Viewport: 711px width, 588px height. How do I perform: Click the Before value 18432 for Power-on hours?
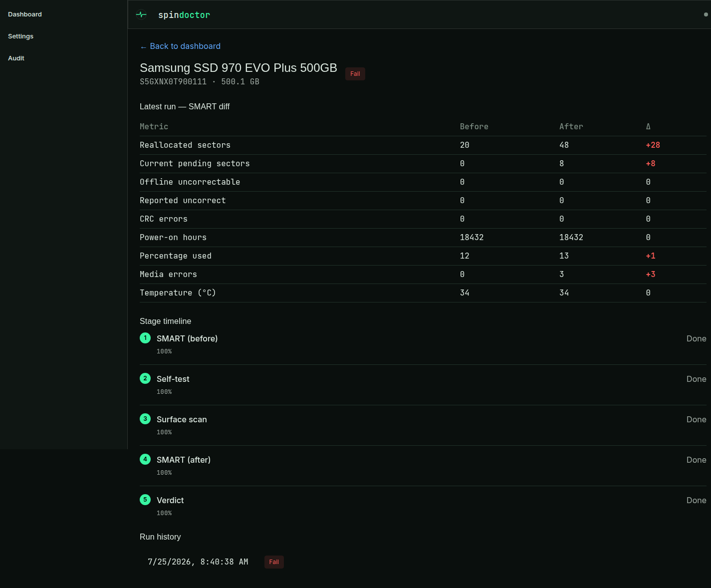(472, 238)
